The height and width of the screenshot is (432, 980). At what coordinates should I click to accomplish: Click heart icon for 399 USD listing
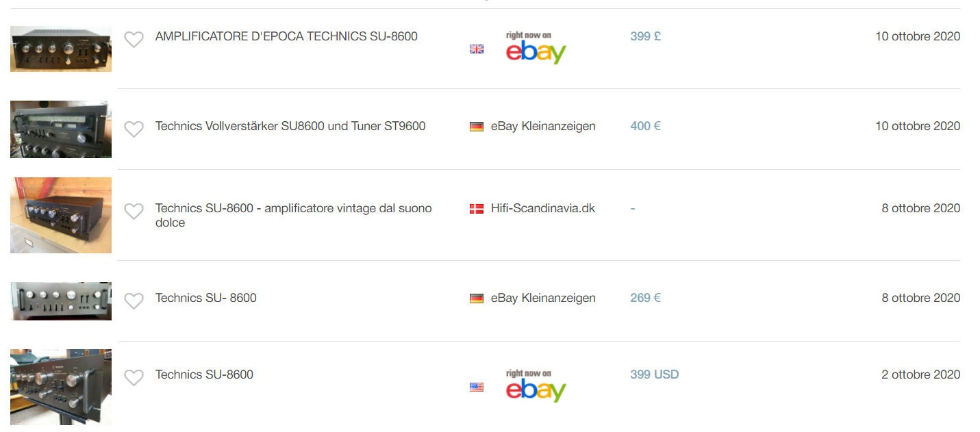[134, 377]
